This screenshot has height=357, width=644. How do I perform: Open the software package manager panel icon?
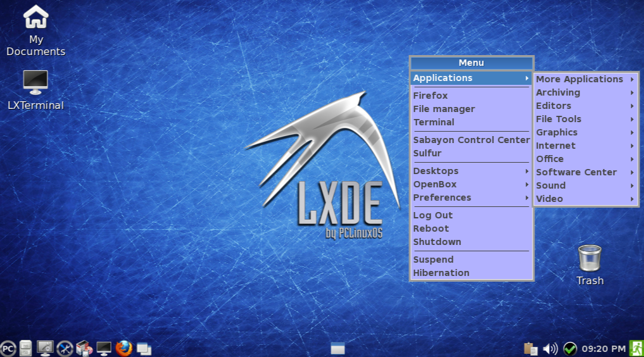(84, 348)
